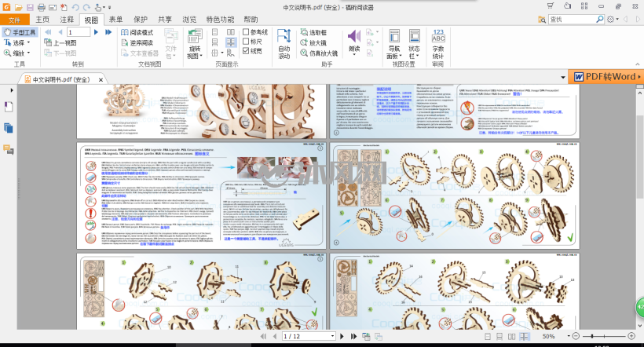Switch to the Form (表单) tab
The height and width of the screenshot is (347, 644).
pyautogui.click(x=115, y=20)
